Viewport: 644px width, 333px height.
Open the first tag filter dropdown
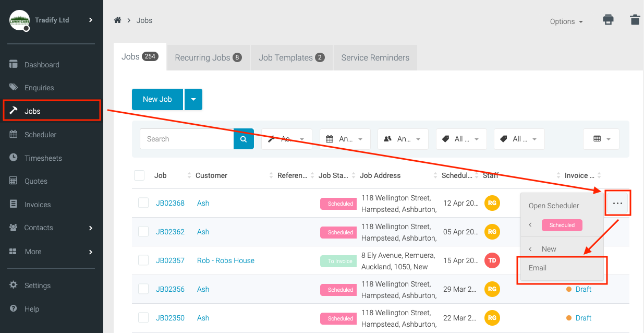click(461, 139)
